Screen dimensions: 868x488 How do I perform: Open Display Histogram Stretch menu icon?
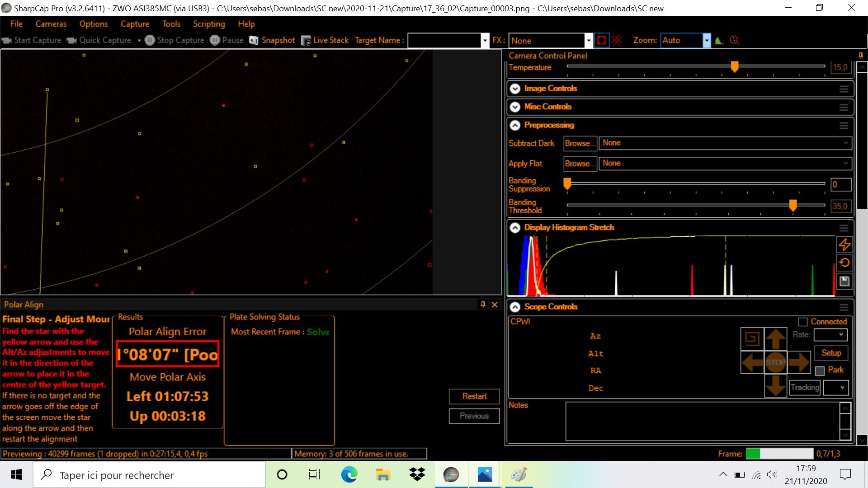[844, 228]
